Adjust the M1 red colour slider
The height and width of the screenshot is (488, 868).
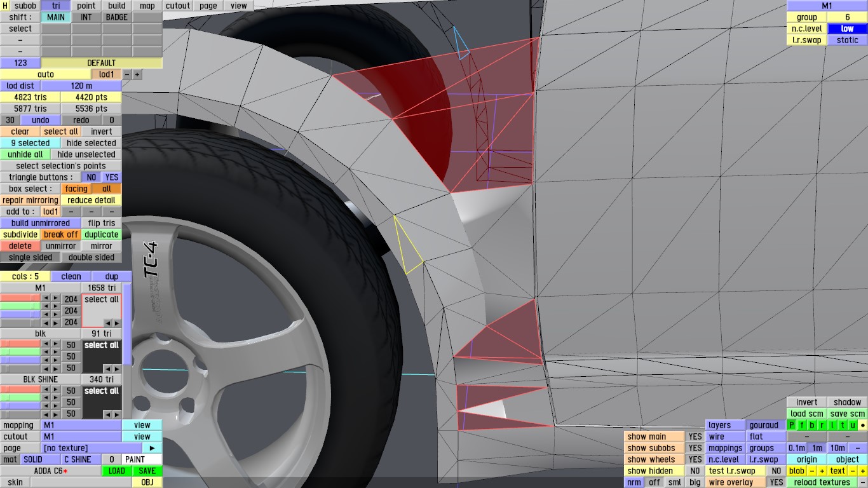[20, 297]
